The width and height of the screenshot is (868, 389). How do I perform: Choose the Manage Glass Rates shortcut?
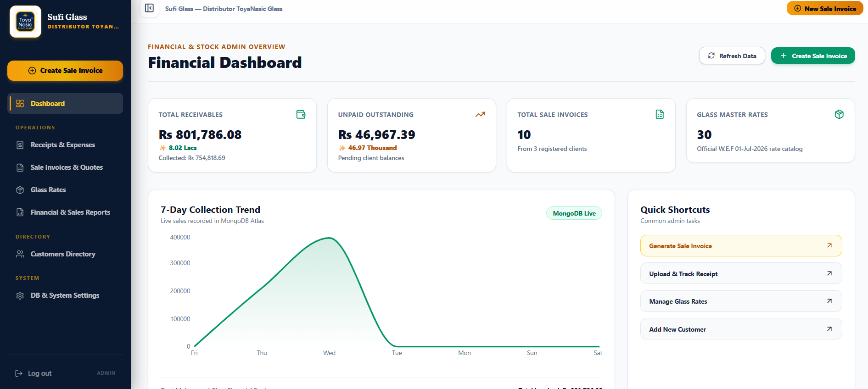click(741, 301)
